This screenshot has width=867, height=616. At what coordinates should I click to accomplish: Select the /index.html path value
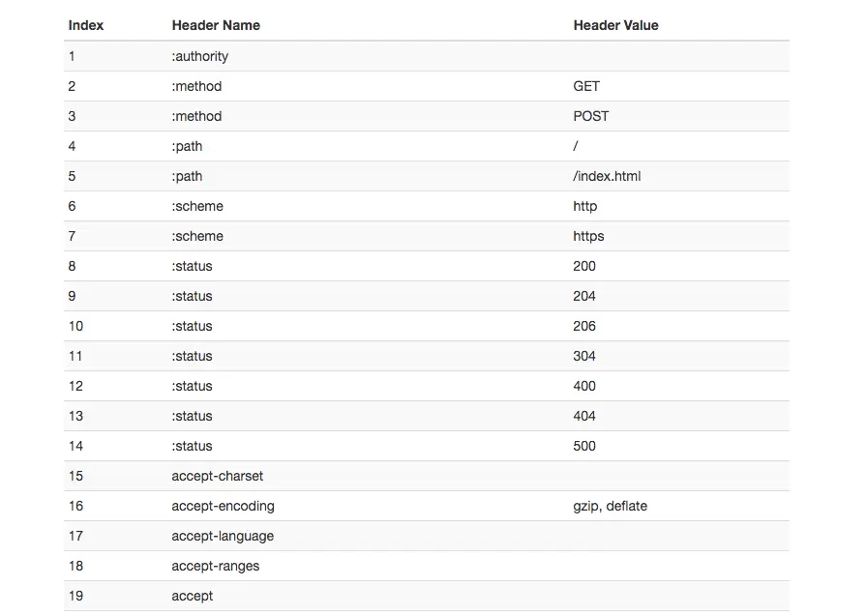click(607, 176)
